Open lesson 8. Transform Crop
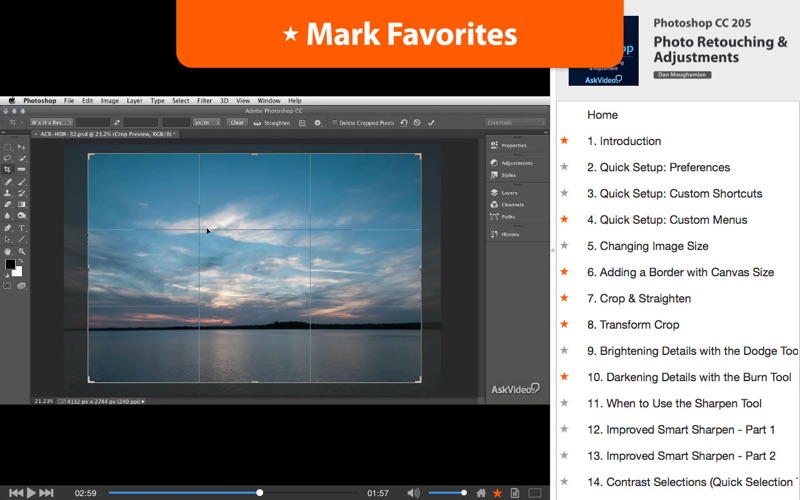 [x=633, y=324]
